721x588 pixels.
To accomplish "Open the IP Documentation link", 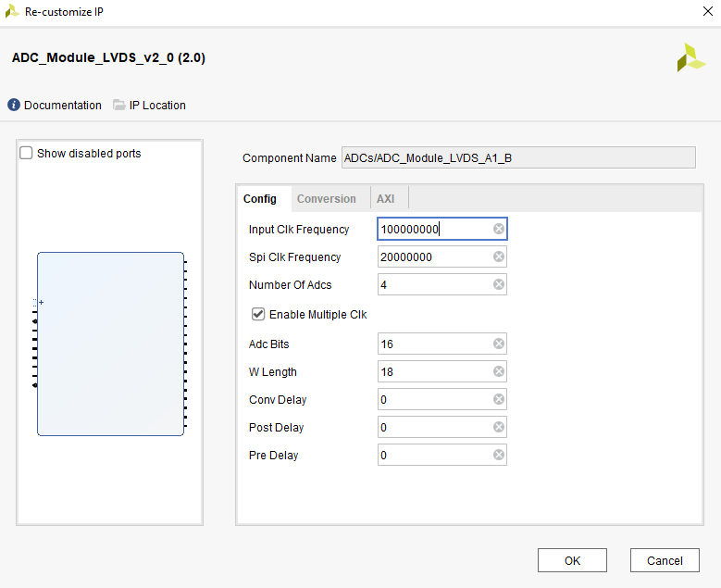I will 55,105.
